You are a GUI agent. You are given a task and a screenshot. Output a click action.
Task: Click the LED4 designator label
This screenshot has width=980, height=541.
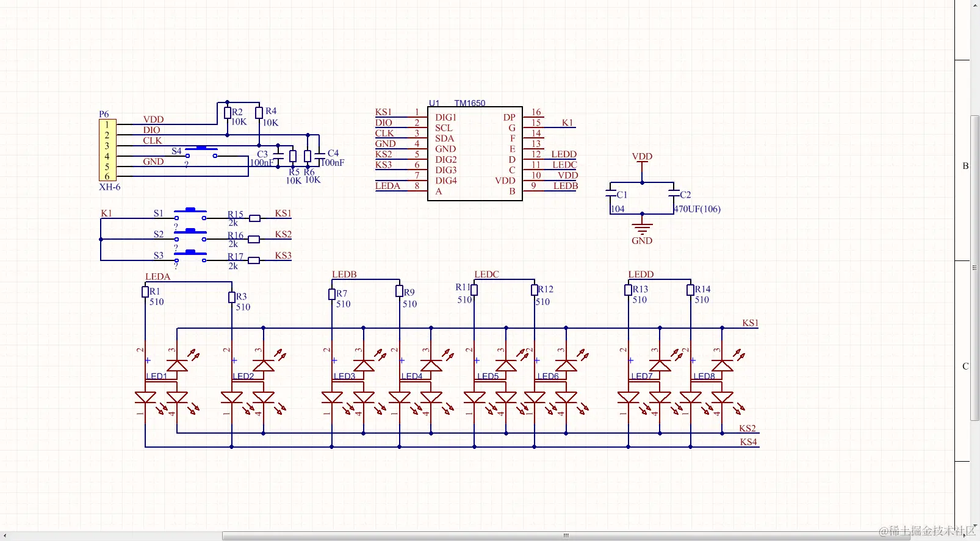(412, 376)
